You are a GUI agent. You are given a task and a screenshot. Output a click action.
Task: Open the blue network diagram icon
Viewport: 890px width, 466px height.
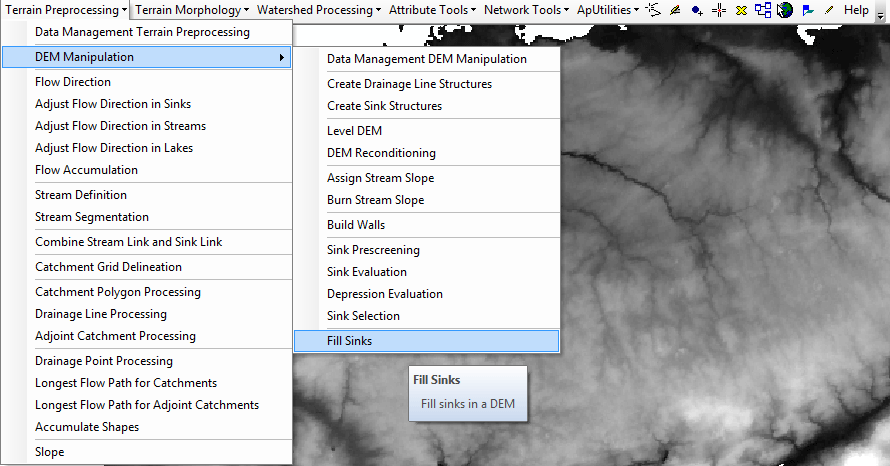coord(763,10)
